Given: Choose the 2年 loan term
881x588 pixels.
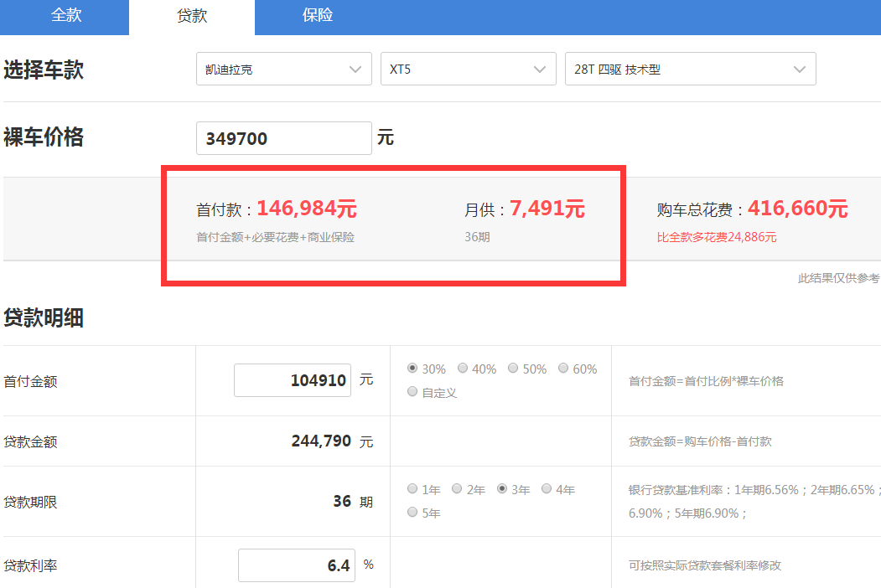Looking at the screenshot, I should coord(457,488).
